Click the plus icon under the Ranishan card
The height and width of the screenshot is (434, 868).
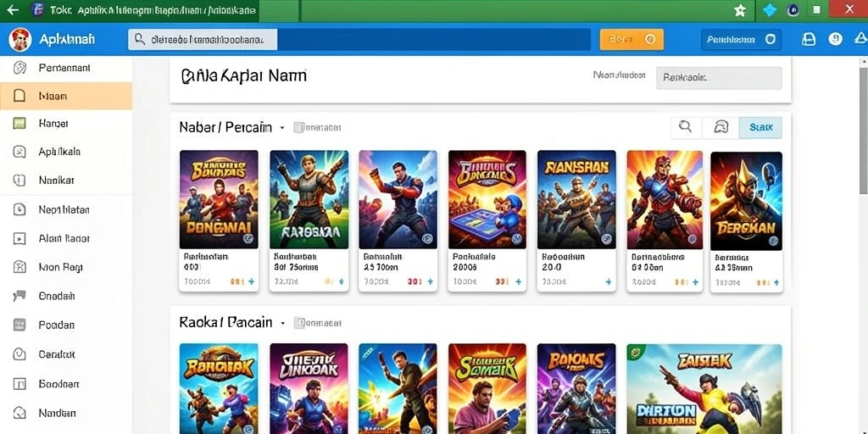coord(609,281)
